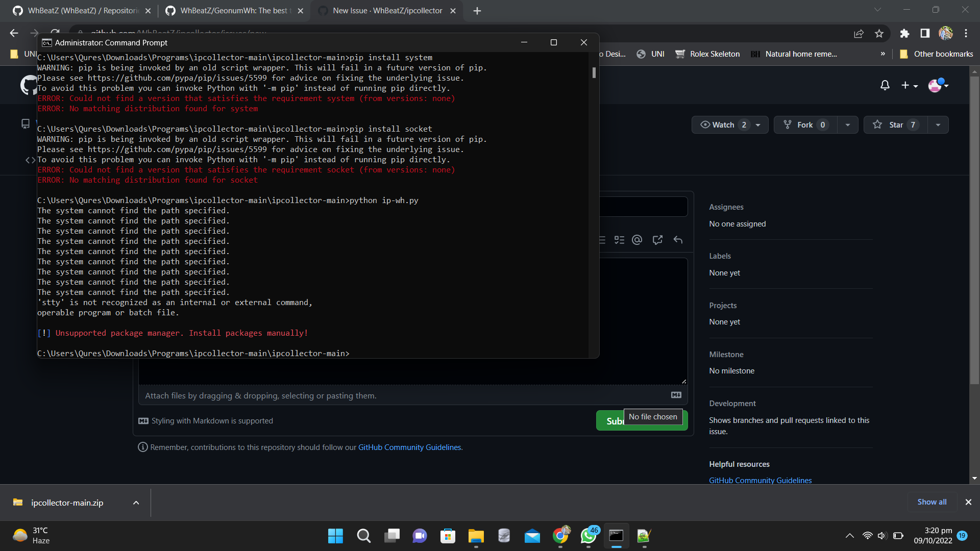
Task: Insert a task list using toolbar icon
Action: pyautogui.click(x=620, y=240)
